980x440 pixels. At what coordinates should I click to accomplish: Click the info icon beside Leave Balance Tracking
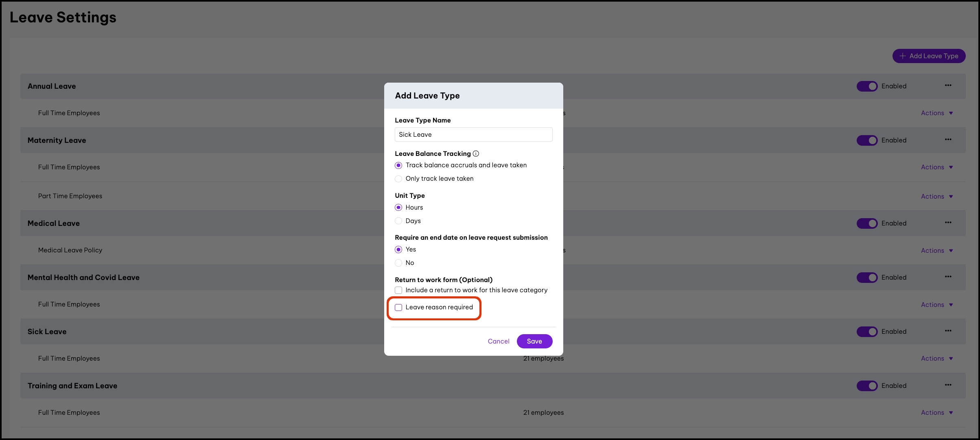click(x=476, y=153)
